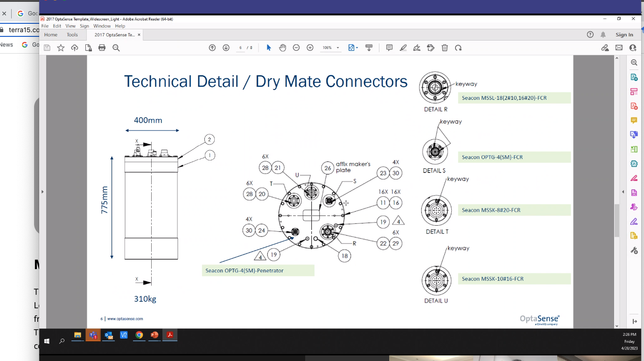
Task: Open the green Organize Pages tool
Action: [634, 149]
